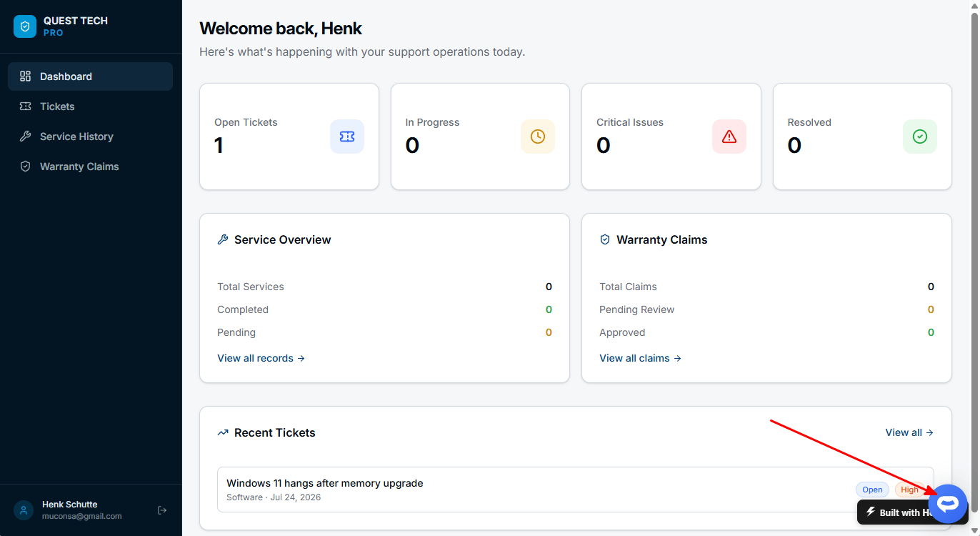Click the Henk Schutte user name
This screenshot has height=536, width=980.
(69, 505)
